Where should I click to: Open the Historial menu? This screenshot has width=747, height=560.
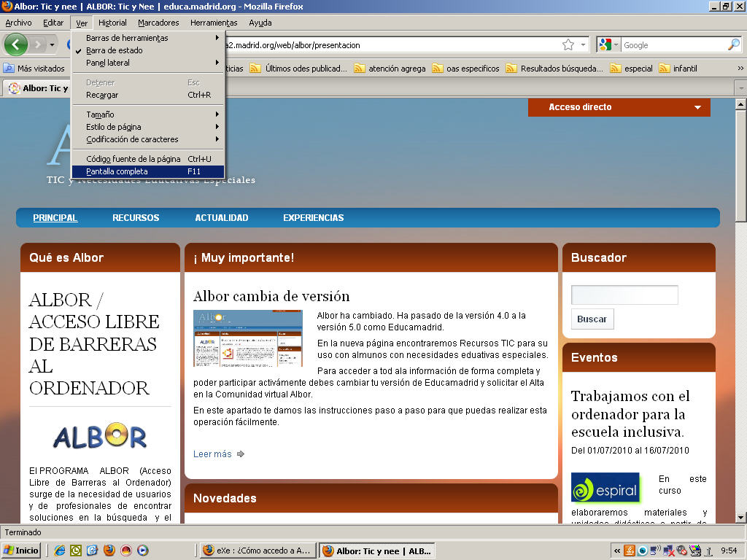(112, 23)
